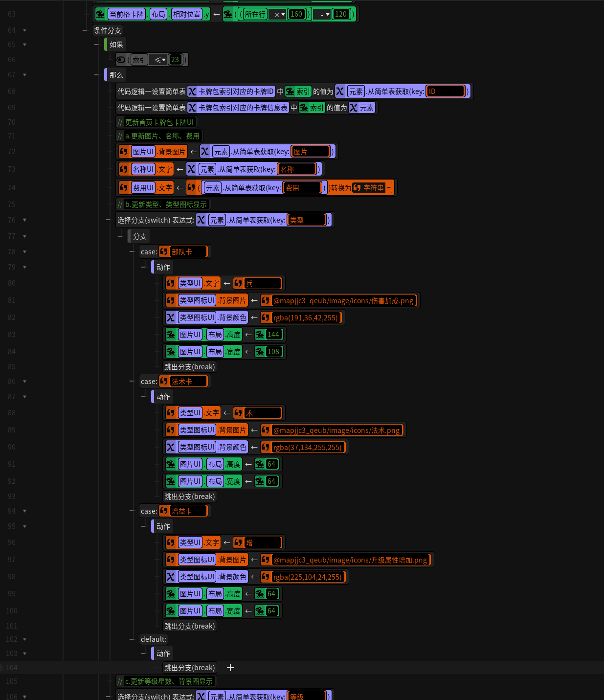This screenshot has height=700, width=604.
Task: Click the 元素 variable chip on line 72
Action: [x=221, y=152]
